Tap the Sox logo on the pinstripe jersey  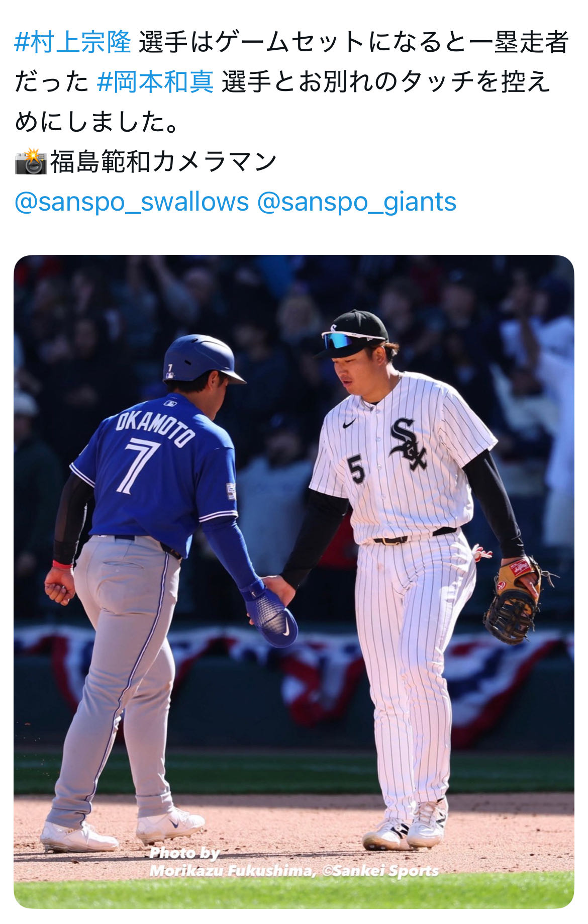[x=408, y=443]
